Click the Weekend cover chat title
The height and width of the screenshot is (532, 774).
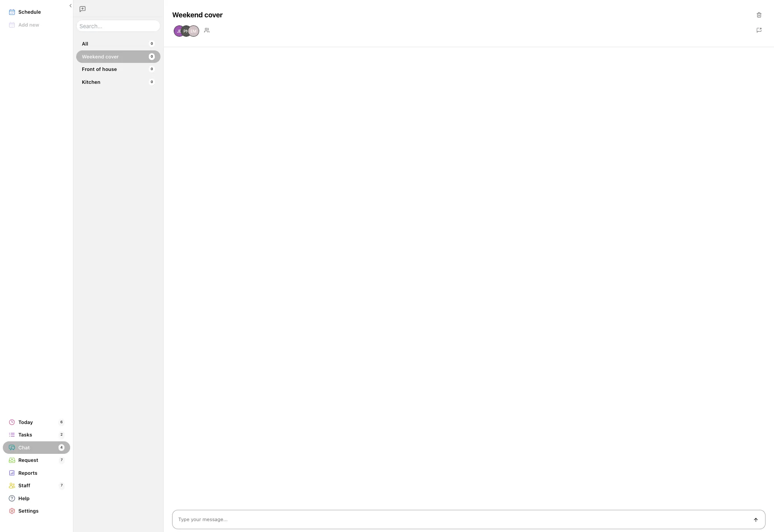(198, 15)
